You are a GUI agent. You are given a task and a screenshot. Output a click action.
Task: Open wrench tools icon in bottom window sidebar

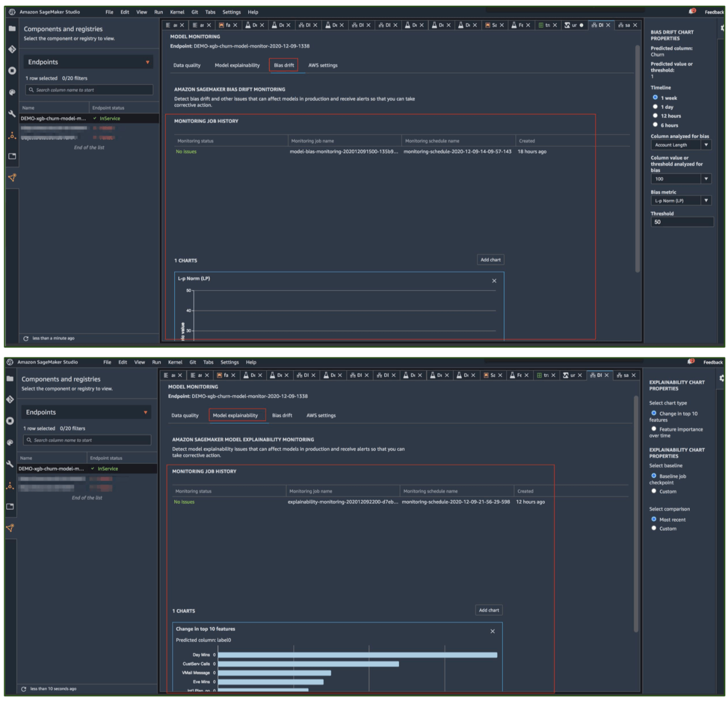coord(10,464)
